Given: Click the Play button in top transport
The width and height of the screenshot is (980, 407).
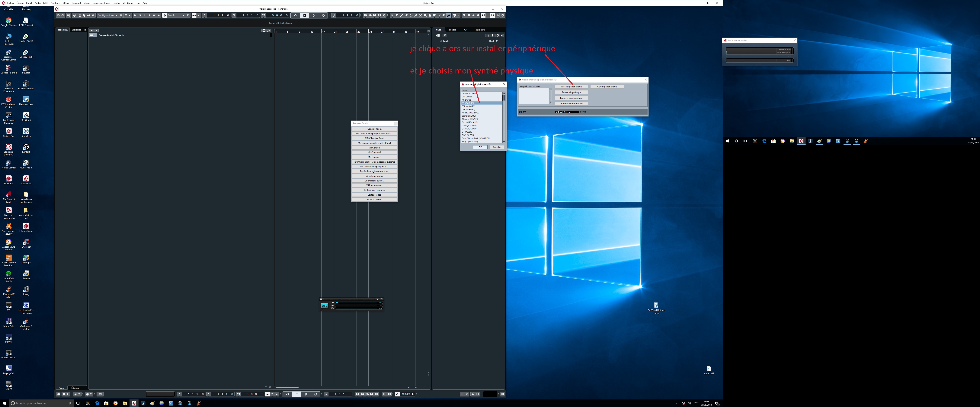Looking at the screenshot, I should [314, 15].
